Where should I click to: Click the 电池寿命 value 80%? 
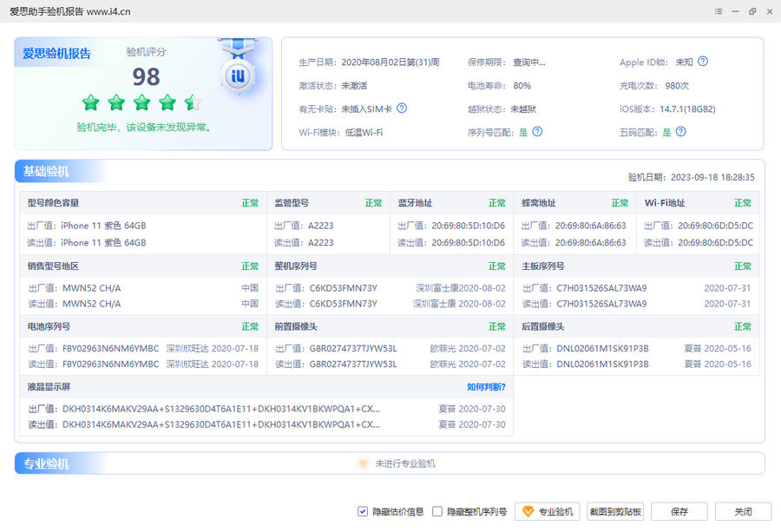click(x=522, y=86)
